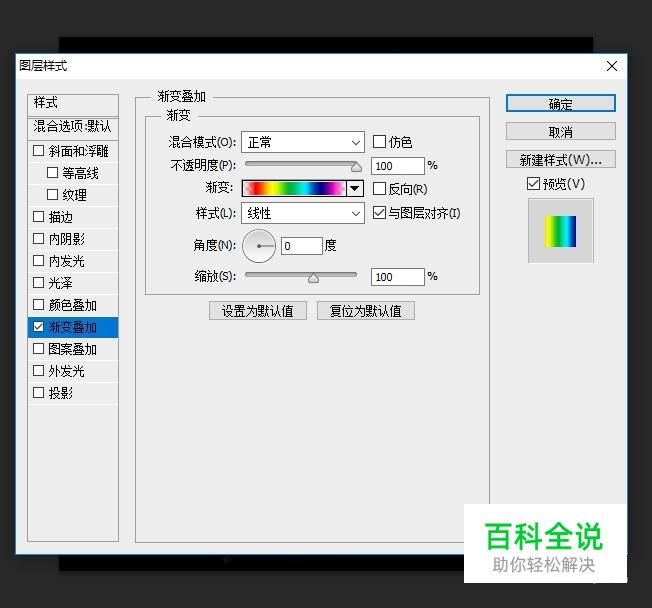Click the 不透明度 value field
The width and height of the screenshot is (652, 608).
click(x=398, y=166)
